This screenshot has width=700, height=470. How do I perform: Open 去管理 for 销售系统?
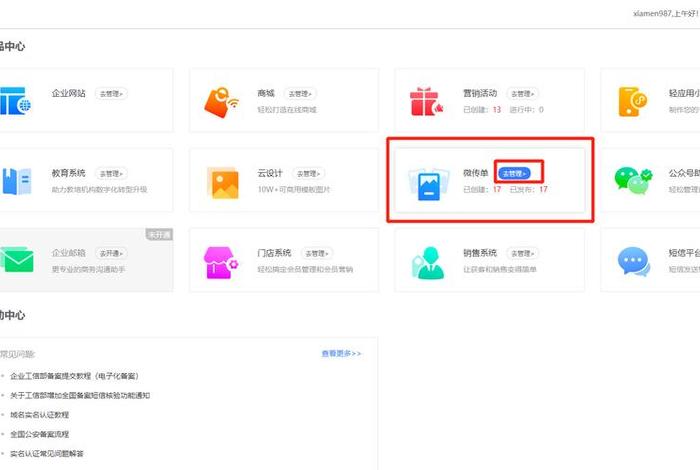[522, 253]
